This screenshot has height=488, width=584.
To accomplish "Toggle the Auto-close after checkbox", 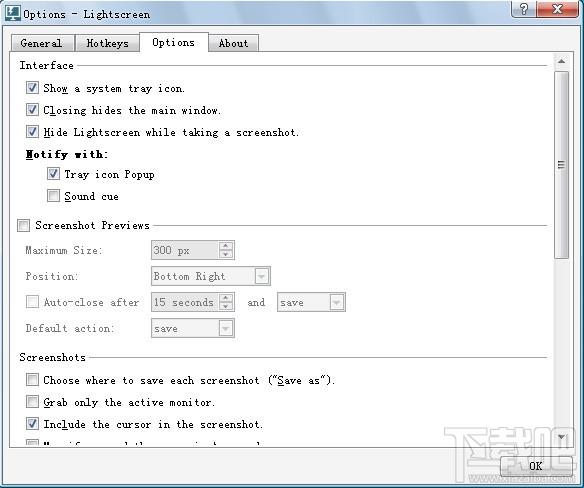I will coord(32,302).
